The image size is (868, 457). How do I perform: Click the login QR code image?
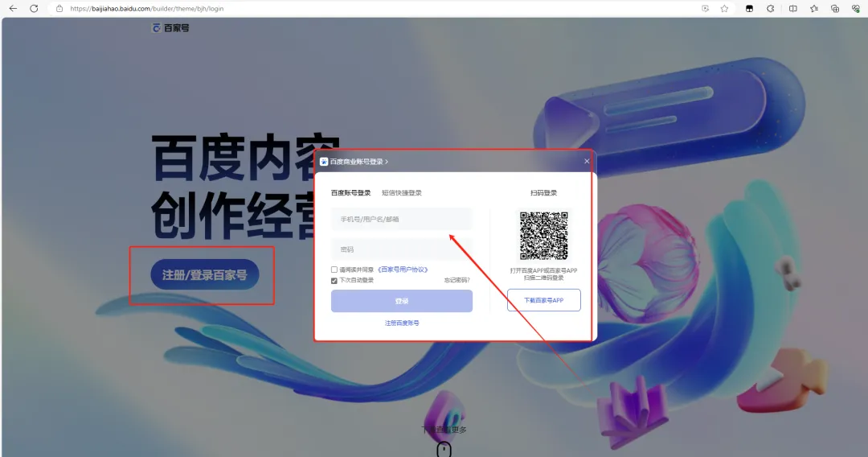(543, 236)
